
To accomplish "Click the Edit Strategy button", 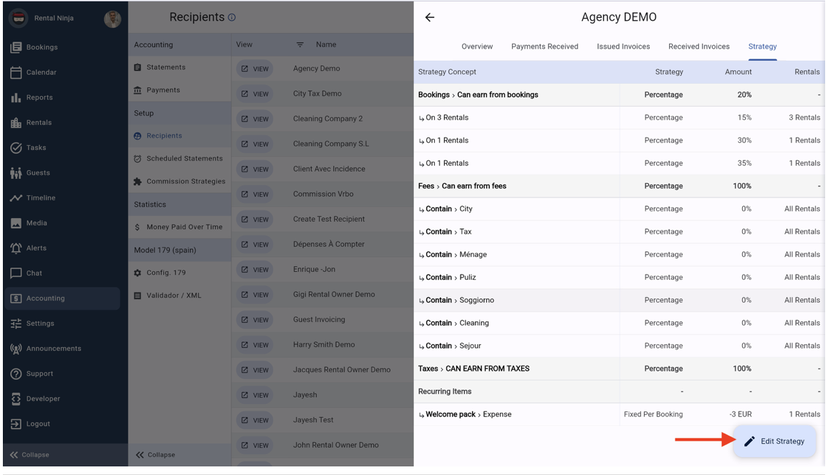I will pos(774,441).
